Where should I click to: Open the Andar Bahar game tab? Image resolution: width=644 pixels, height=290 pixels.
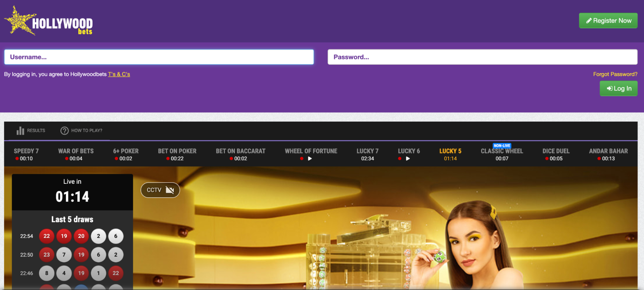click(608, 154)
